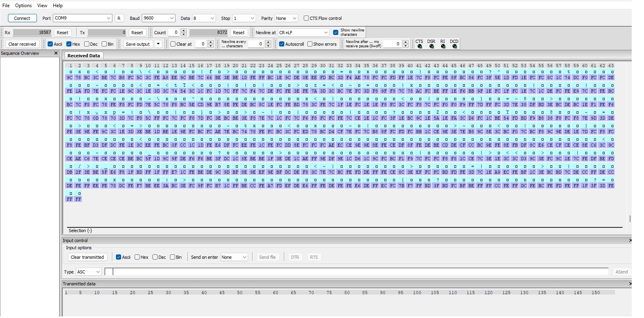Click the Connect button
This screenshot has height=318, width=644.
[x=22, y=18]
